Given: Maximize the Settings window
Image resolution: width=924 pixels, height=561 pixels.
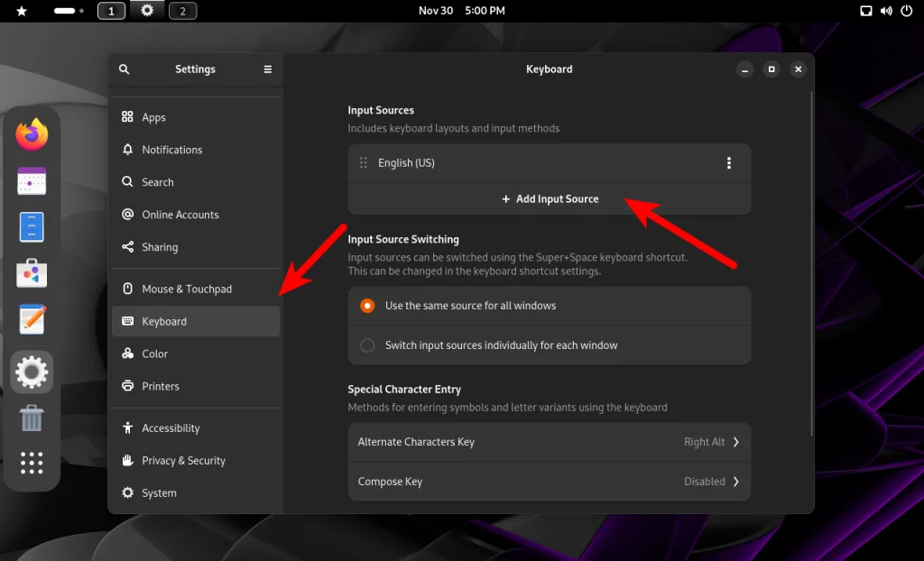Looking at the screenshot, I should click(x=772, y=69).
